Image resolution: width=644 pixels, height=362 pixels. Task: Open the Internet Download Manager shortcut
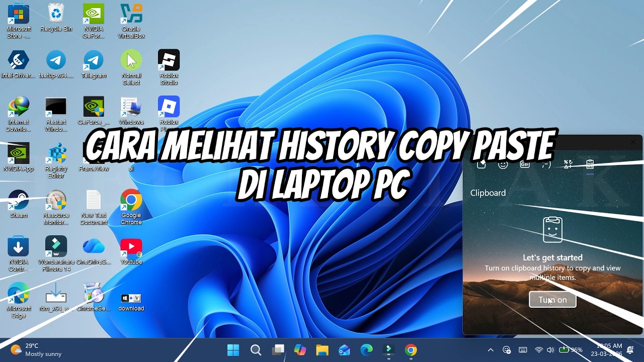pos(19,115)
